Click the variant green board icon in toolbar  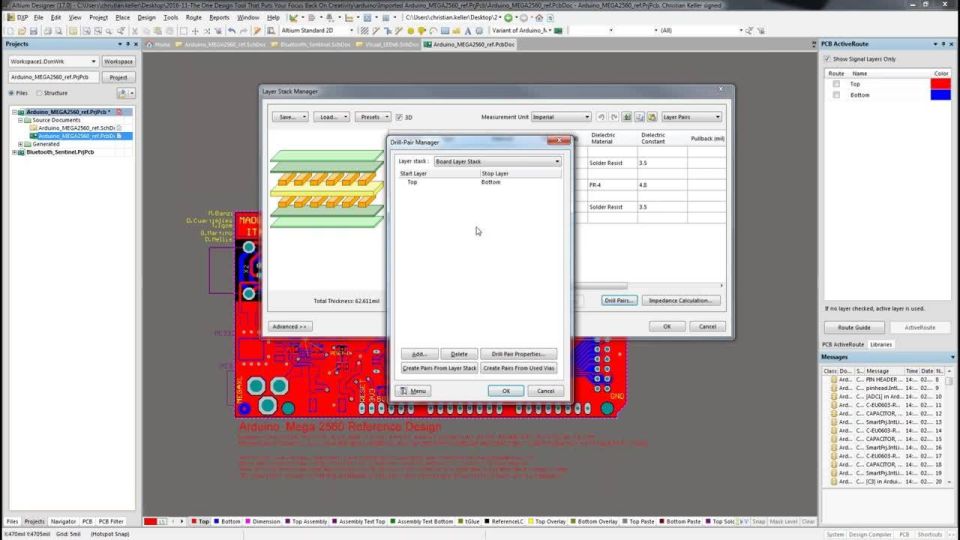[x=558, y=31]
